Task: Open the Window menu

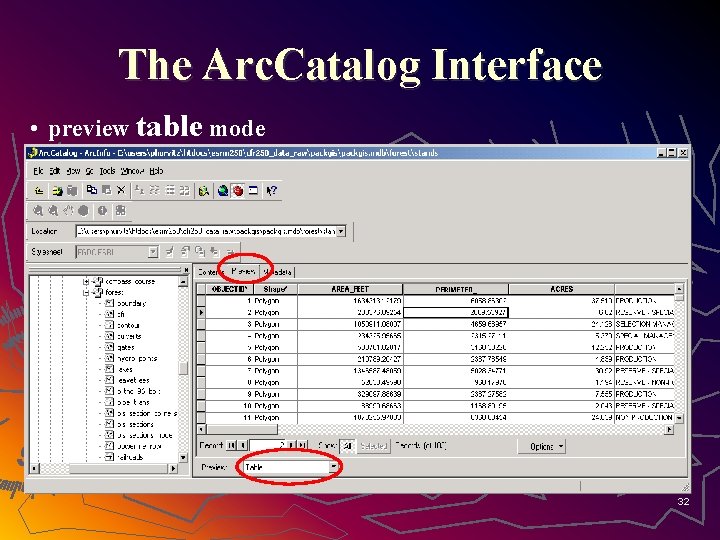Action: click(x=132, y=171)
